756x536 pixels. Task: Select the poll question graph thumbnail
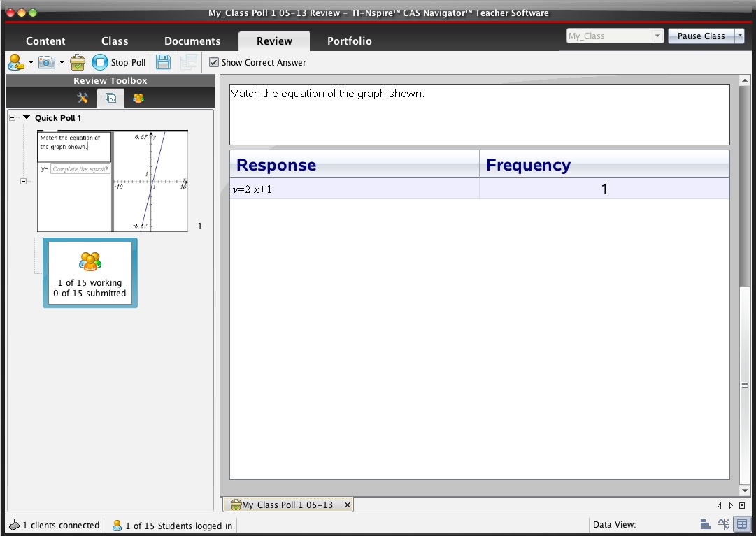[x=113, y=181]
